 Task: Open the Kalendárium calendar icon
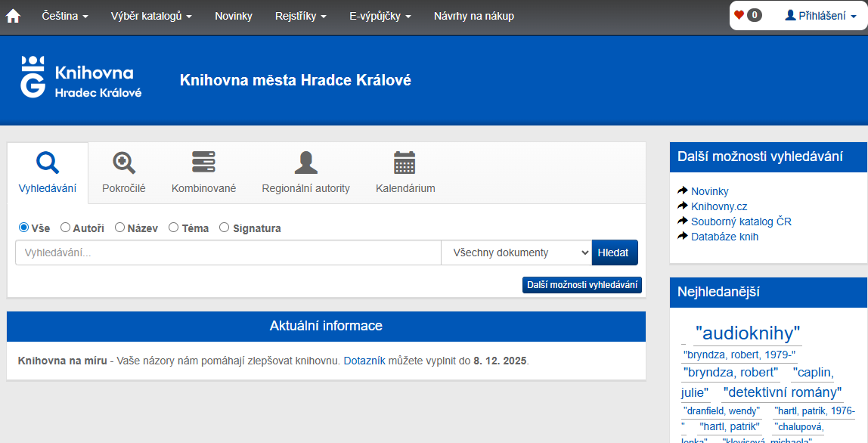405,163
